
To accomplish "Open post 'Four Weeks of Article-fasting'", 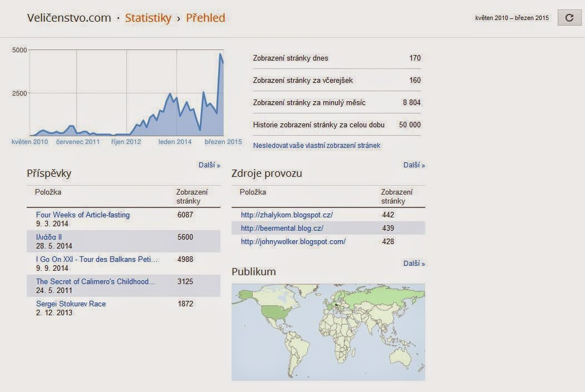I will [x=83, y=215].
